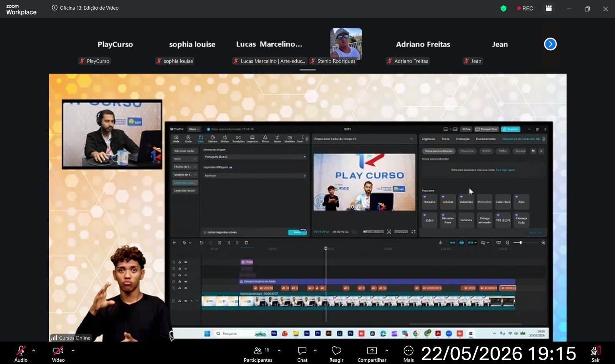Click the Faça login agora link
This screenshot has height=364, width=615.
tap(505, 170)
